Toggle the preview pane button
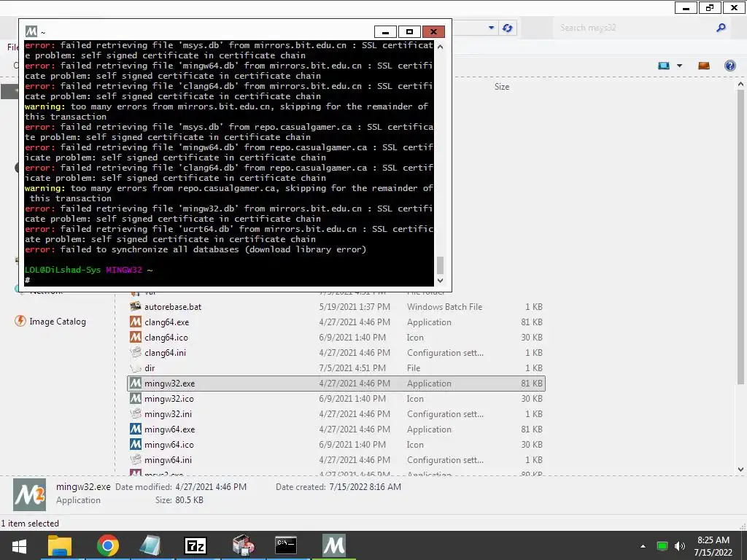The width and height of the screenshot is (747, 560). click(704, 66)
